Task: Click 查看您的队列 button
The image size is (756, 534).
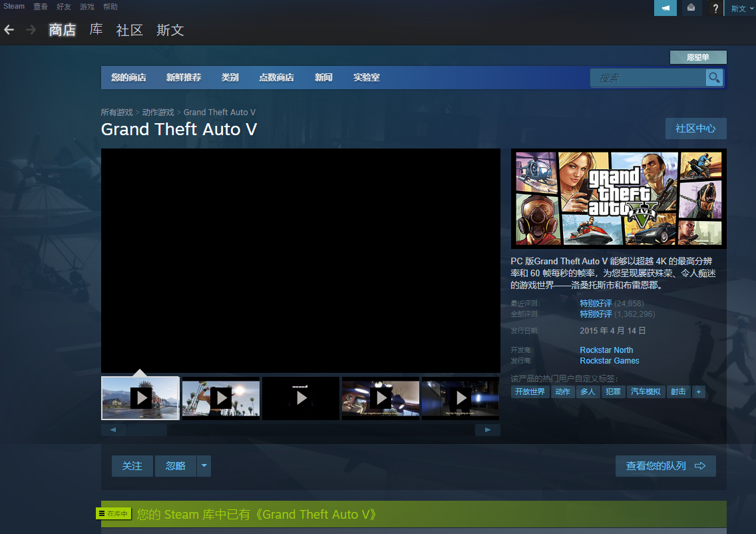Action: point(665,466)
